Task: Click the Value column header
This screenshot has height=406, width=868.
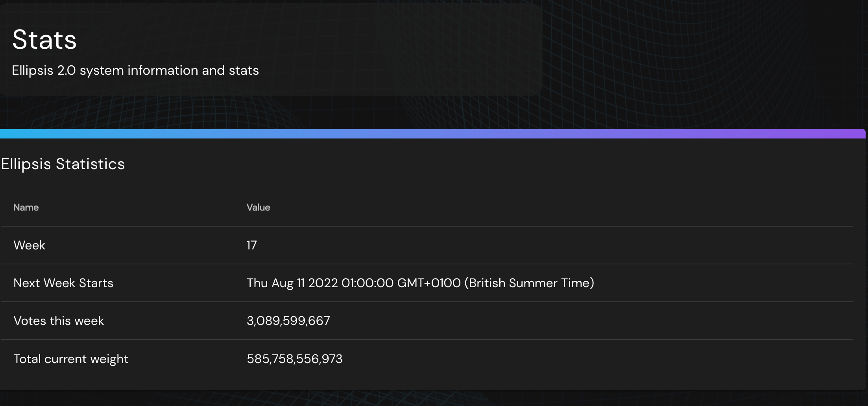Action: click(x=258, y=207)
